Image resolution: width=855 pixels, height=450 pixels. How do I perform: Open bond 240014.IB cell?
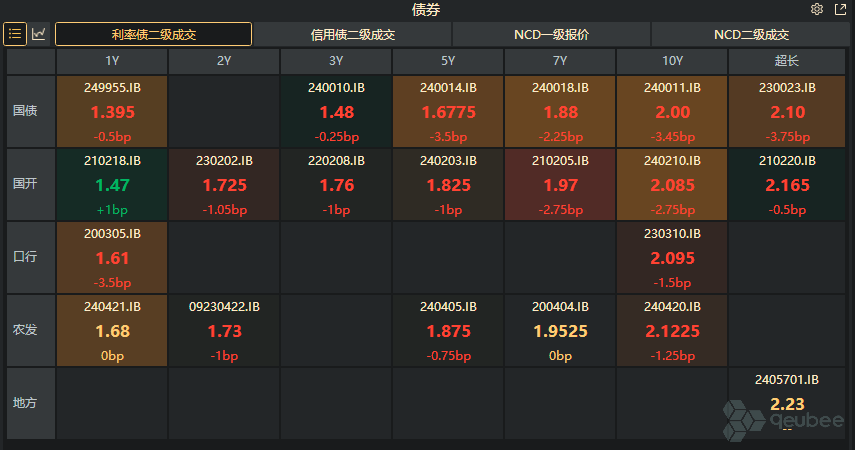[x=448, y=111]
